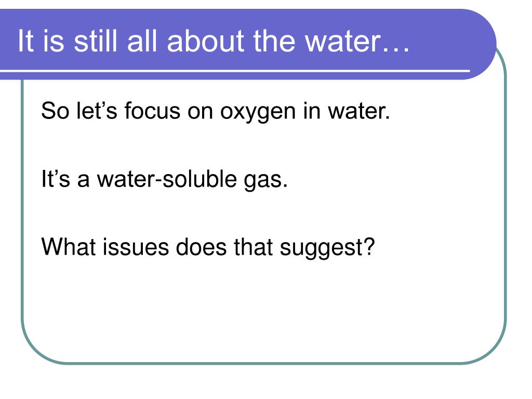This screenshot has width=532, height=399.
Task: Click the word "that" in the question
Action: tap(253, 247)
